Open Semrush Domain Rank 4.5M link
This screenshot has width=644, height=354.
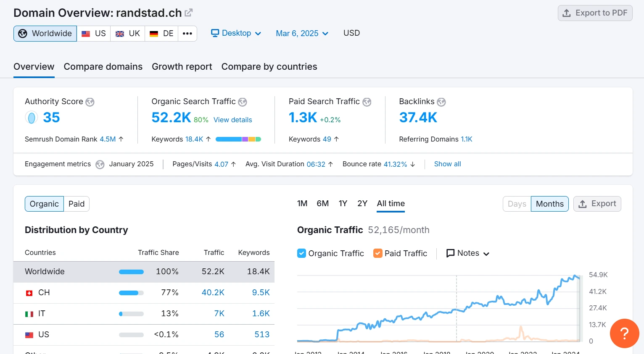pyautogui.click(x=108, y=139)
